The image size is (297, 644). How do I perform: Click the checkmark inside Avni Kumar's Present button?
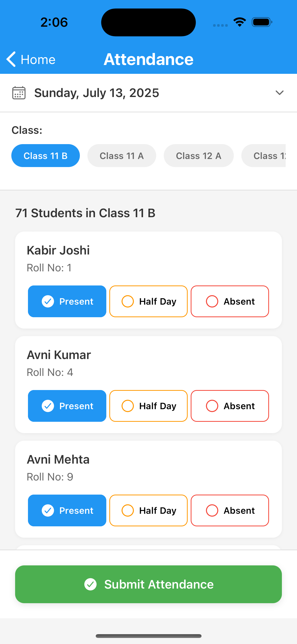(x=48, y=406)
